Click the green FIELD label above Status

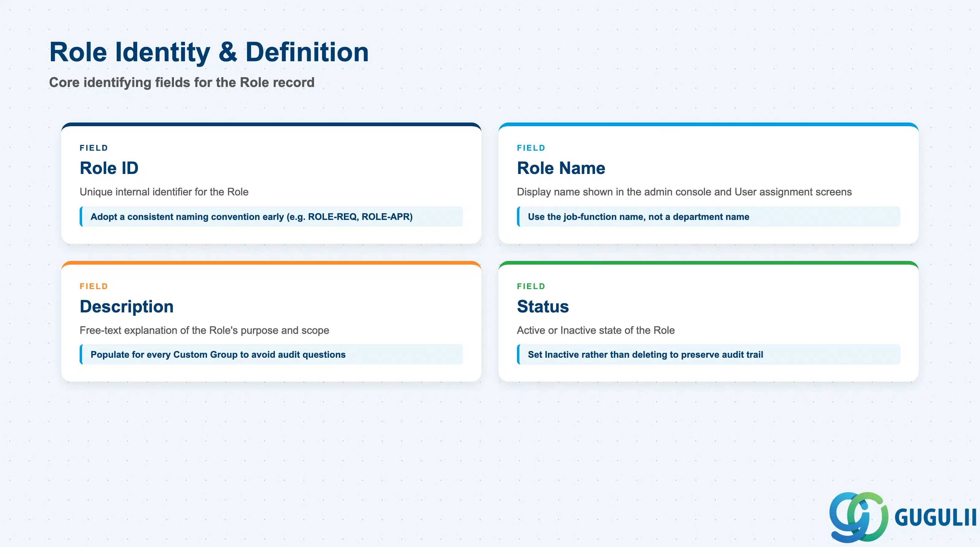coord(531,286)
